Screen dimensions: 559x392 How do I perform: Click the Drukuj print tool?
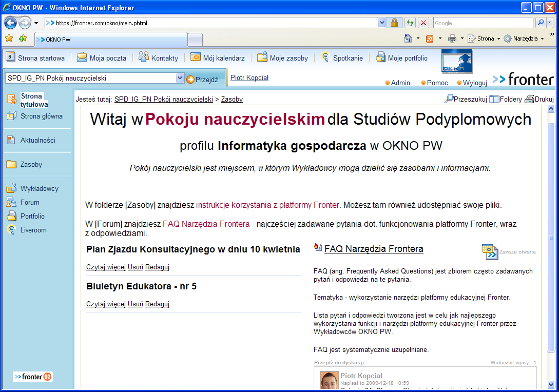pos(539,99)
